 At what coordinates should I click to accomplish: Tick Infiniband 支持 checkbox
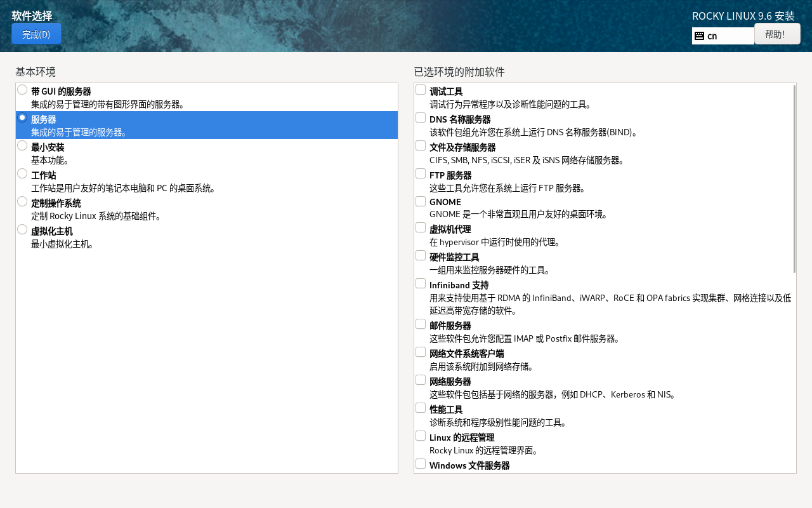point(421,284)
